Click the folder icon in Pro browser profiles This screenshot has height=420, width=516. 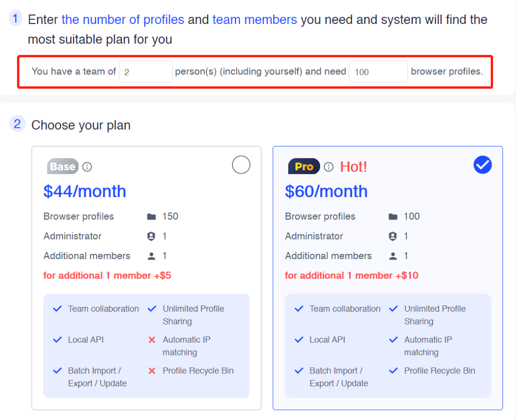pos(393,217)
